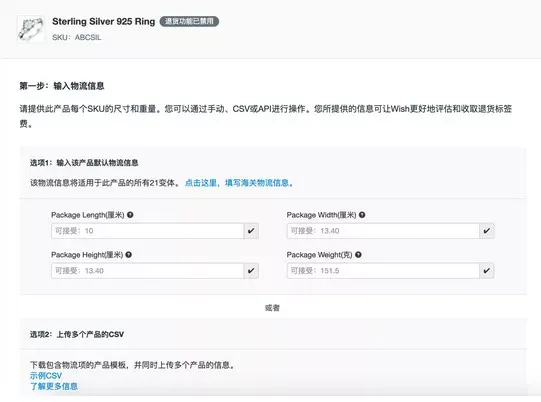Viewport: 541px width, 402px height.
Task: Focus the Package Weight input field
Action: (x=383, y=271)
